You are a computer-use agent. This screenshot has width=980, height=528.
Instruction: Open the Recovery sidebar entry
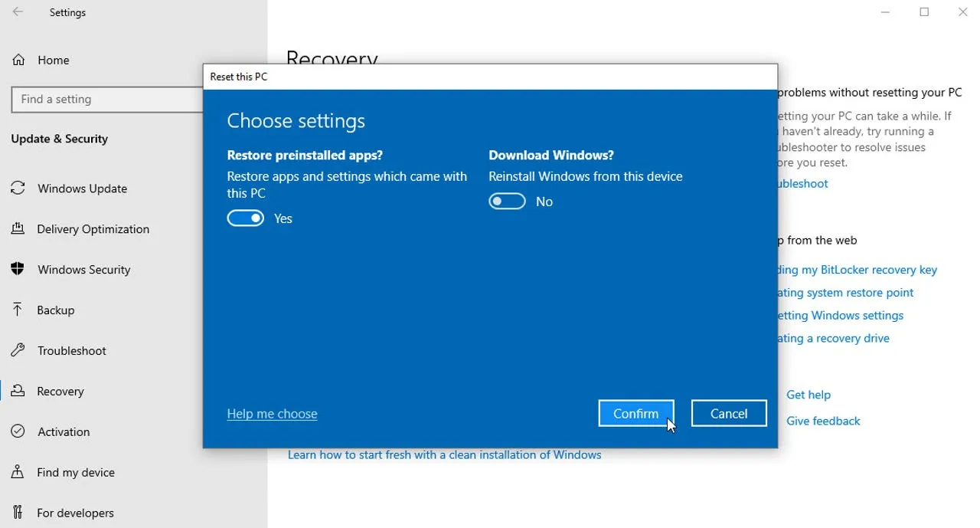coord(60,392)
